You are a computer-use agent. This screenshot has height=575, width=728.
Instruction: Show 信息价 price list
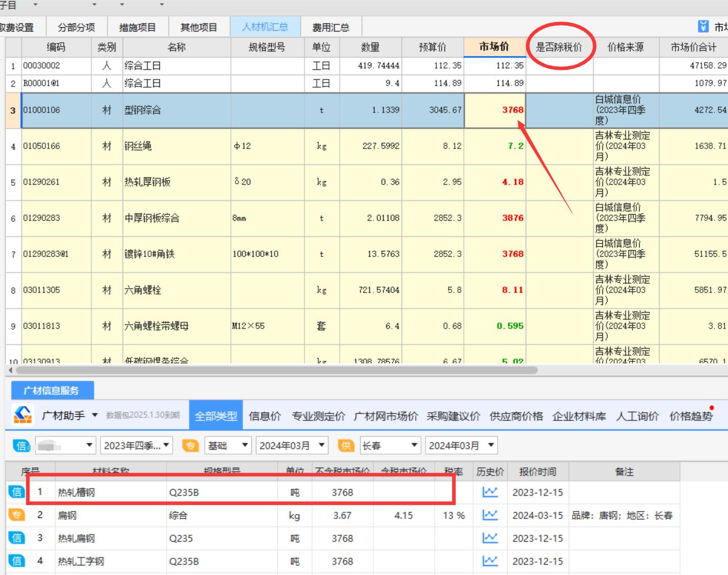265,416
